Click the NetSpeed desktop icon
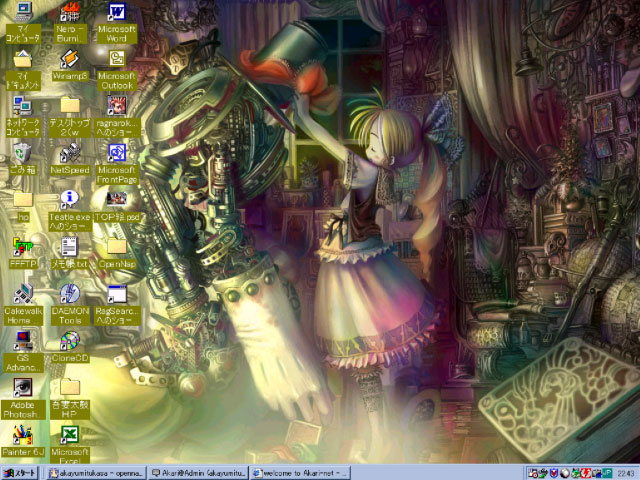The height and width of the screenshot is (480, 640). click(70, 153)
